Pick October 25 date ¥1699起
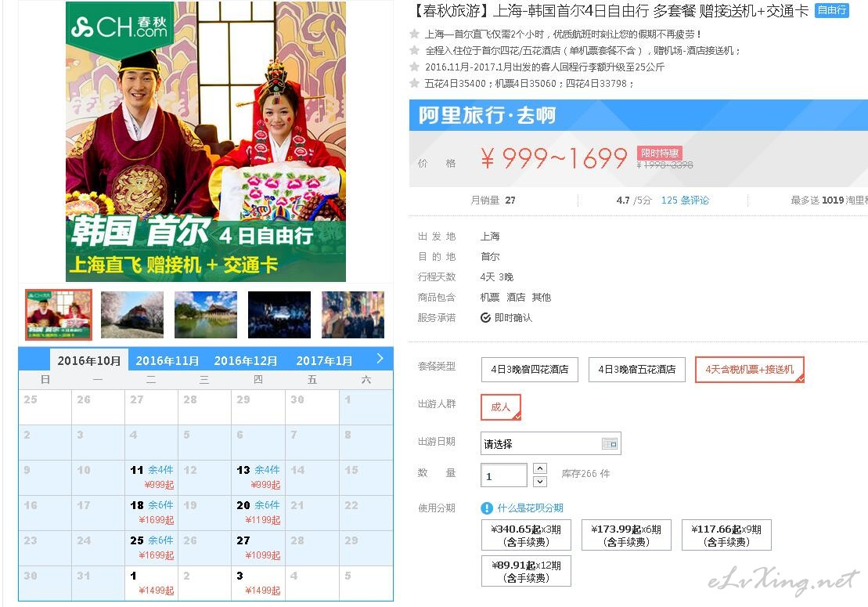Viewport: 868px width, 607px height. (x=152, y=547)
